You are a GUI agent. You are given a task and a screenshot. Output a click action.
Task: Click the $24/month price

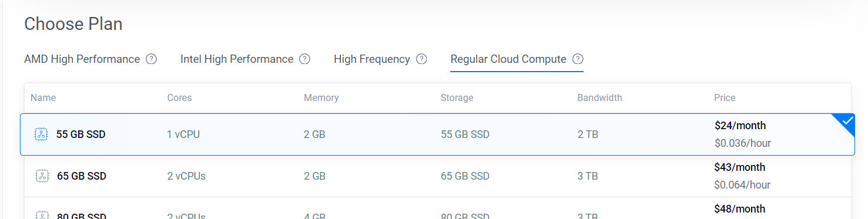pos(740,126)
